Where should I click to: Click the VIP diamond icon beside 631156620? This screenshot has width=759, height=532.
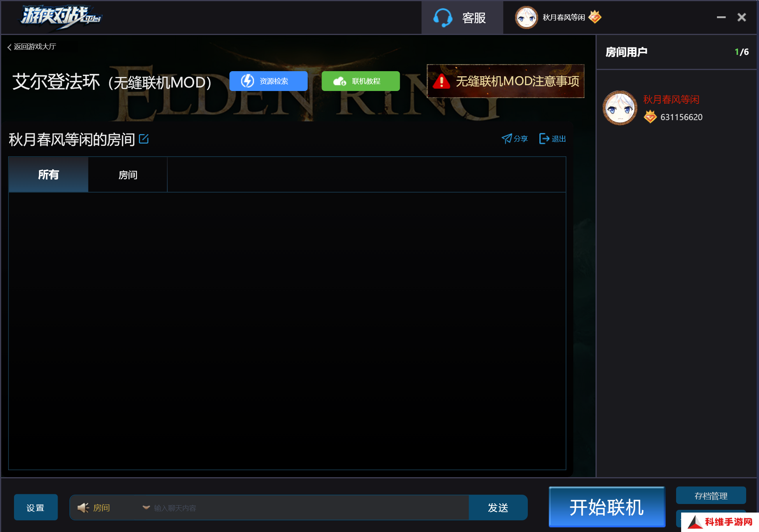650,117
